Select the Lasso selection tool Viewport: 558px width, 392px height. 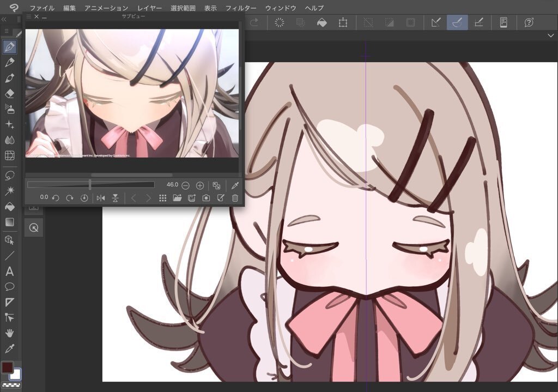9,175
